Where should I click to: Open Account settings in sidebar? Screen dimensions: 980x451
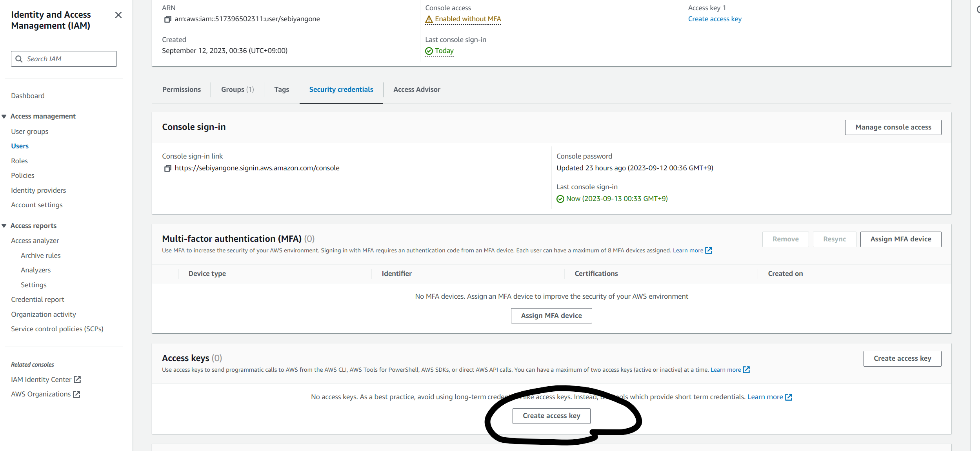coord(37,205)
